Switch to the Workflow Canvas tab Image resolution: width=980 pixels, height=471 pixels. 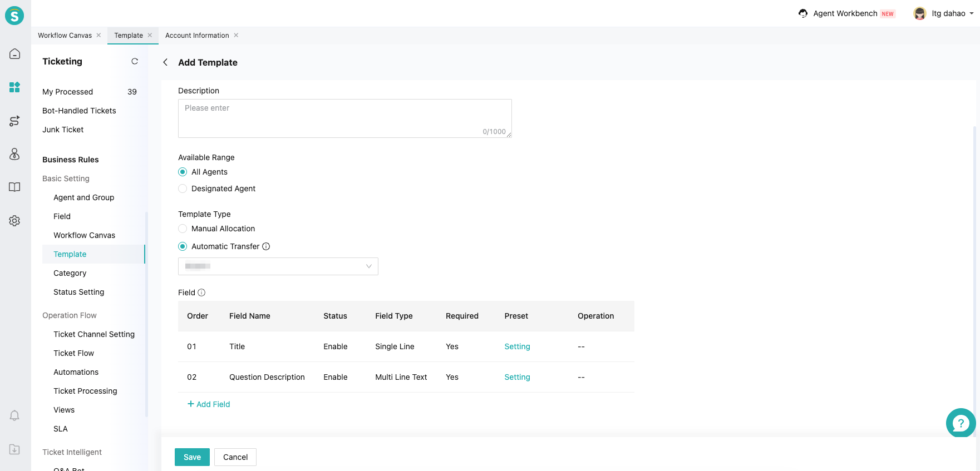[x=65, y=36]
